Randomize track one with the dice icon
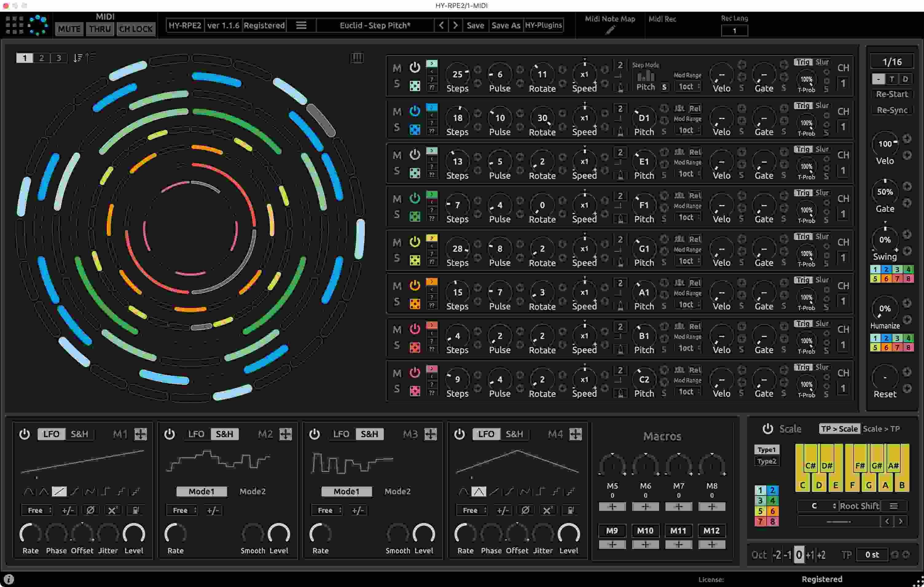 [414, 86]
